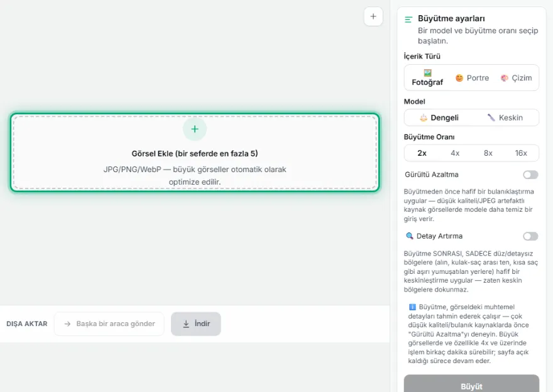
Task: Set upscale ratio to 8x
Action: tap(488, 153)
